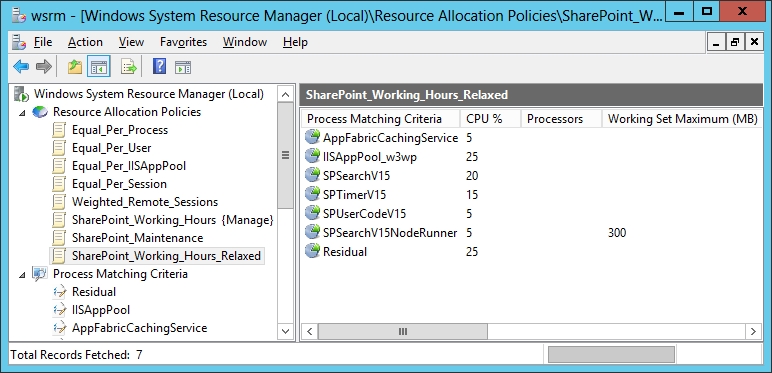Sort by Working Set Maximum (MB) column
This screenshot has height=373, width=772.
pyautogui.click(x=682, y=119)
